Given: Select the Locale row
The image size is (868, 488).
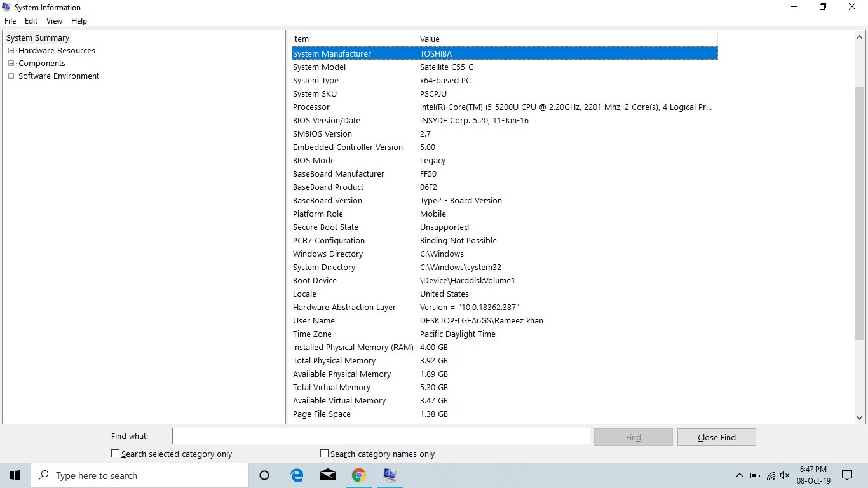Looking at the screenshot, I should click(504, 294).
